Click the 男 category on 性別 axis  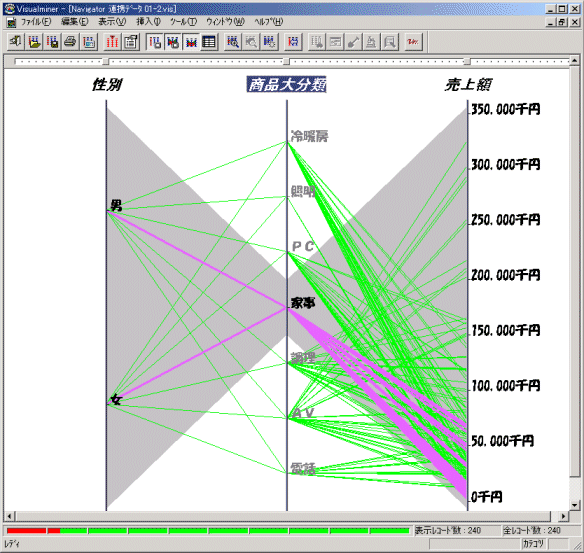coord(116,205)
